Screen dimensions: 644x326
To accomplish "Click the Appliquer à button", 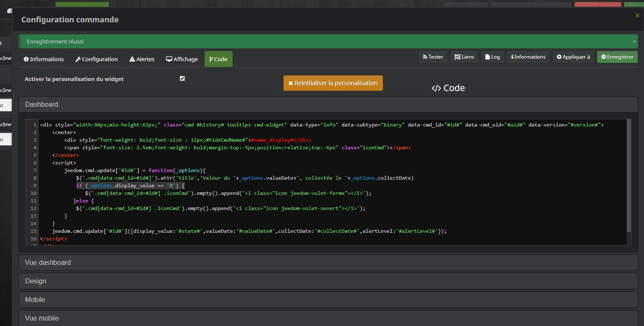I will [x=574, y=57].
